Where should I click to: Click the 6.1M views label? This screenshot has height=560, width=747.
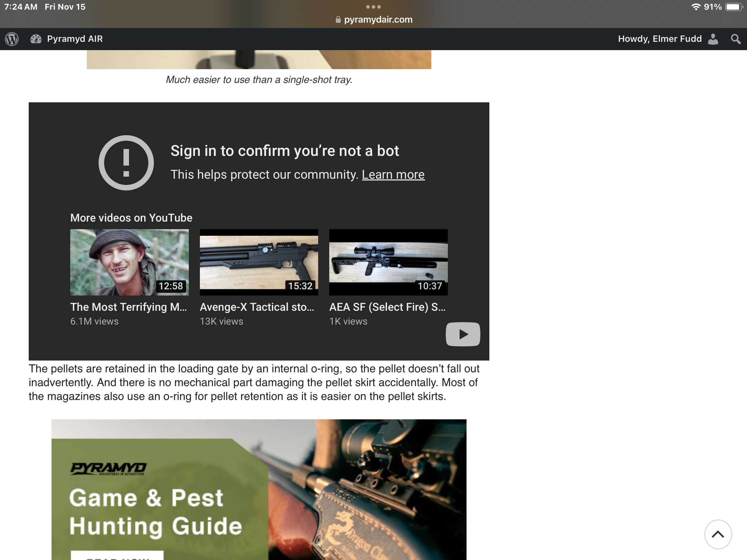(x=94, y=321)
